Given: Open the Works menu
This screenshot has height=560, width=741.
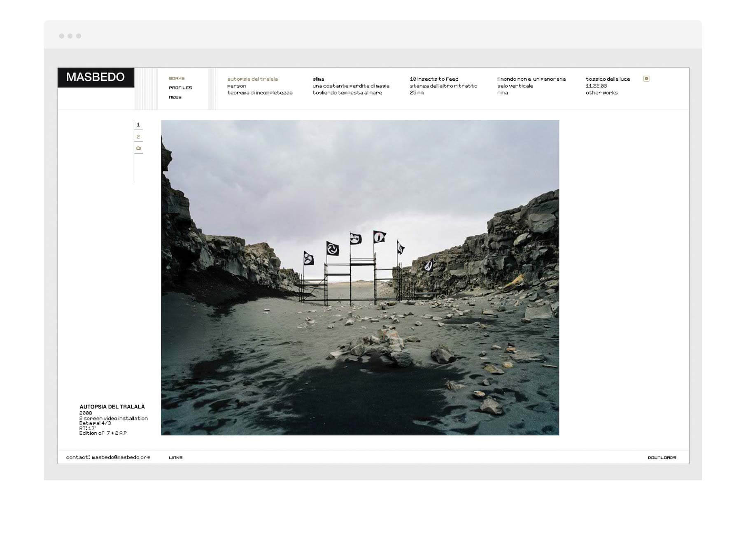Looking at the screenshot, I should [x=177, y=78].
